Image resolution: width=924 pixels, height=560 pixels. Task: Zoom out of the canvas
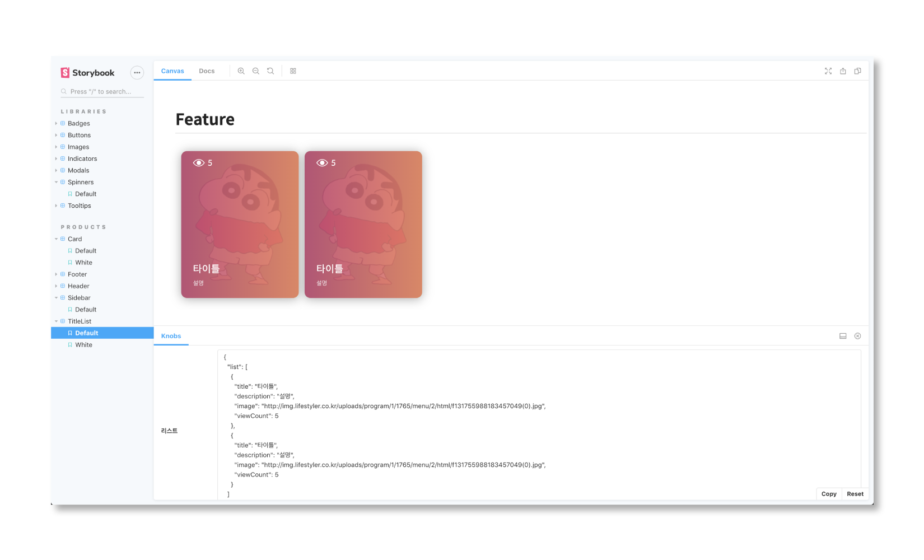click(x=256, y=71)
